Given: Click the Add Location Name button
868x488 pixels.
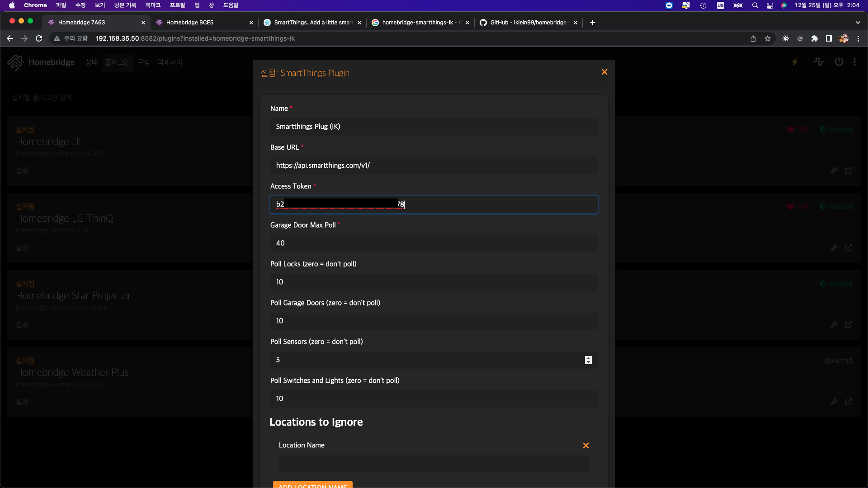Looking at the screenshot, I should click(312, 485).
